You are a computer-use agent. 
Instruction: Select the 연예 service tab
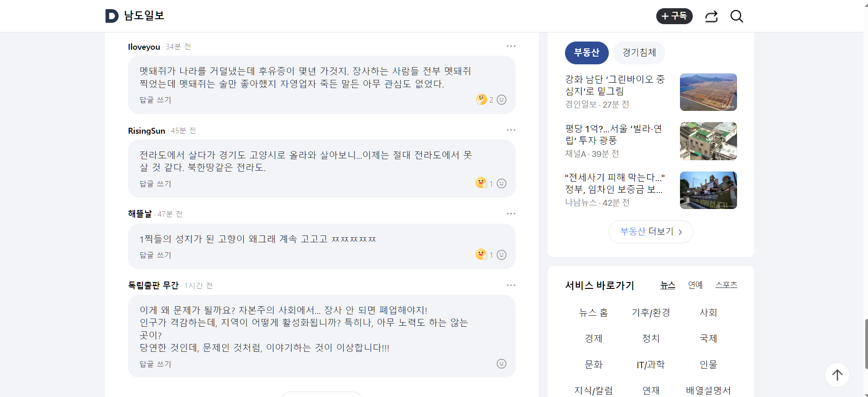695,285
